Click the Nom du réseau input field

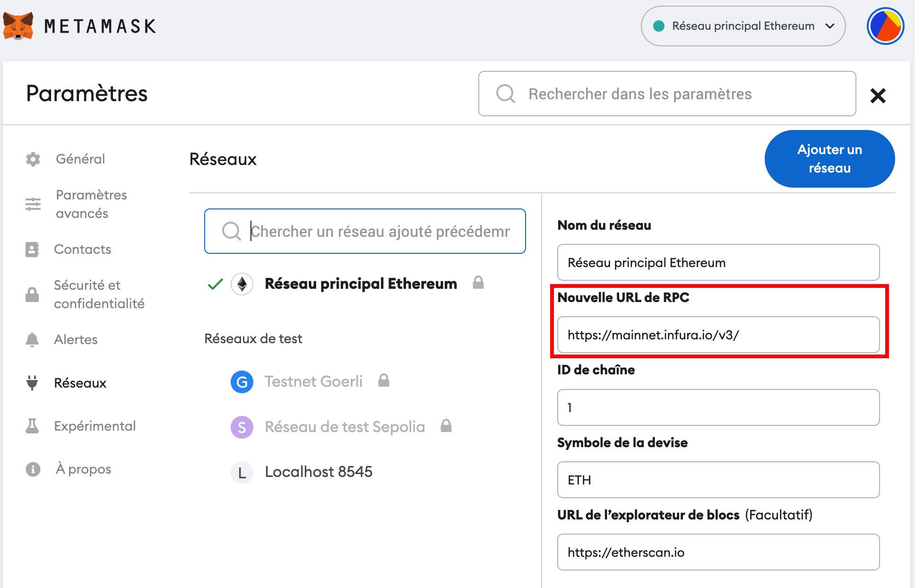tap(718, 262)
